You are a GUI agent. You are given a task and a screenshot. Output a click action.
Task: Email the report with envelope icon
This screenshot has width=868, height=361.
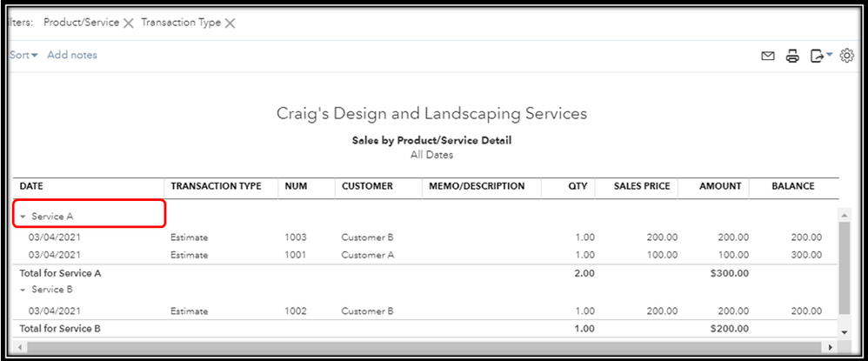pos(768,56)
